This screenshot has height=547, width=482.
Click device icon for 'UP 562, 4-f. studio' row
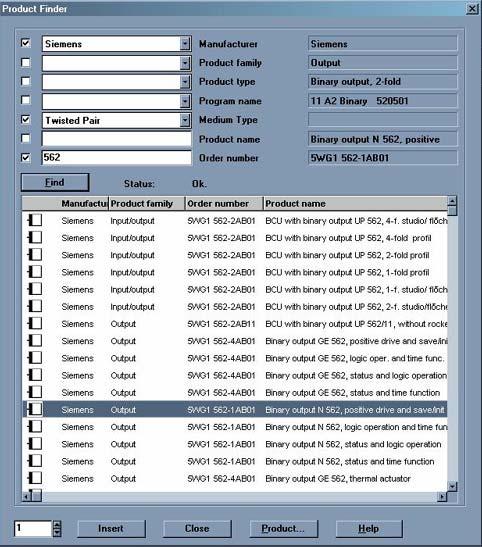(35, 220)
